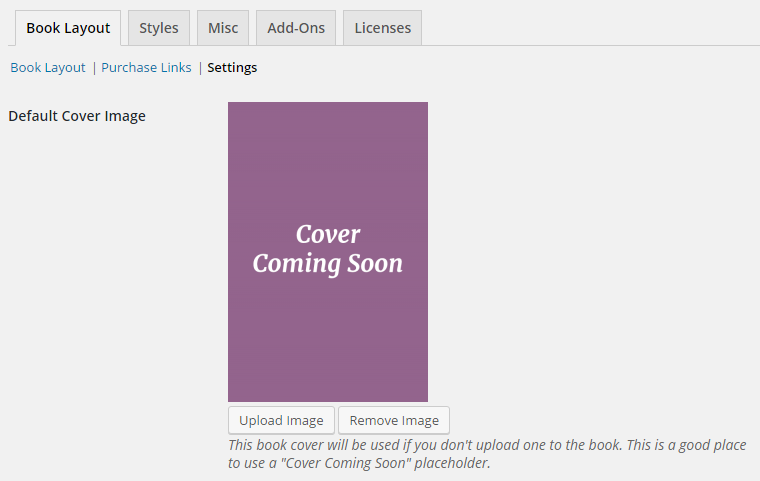Go to the Add-Ons tab

pos(296,28)
